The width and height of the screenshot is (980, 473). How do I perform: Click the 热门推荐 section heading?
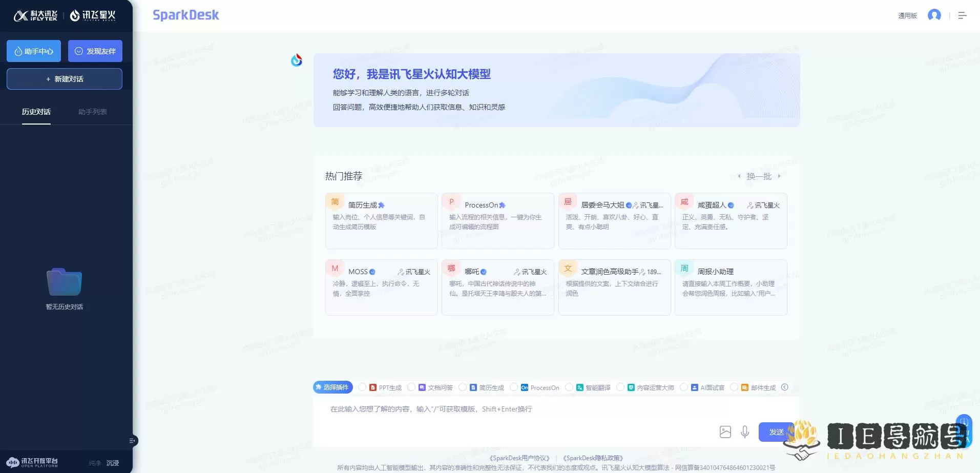click(x=344, y=176)
